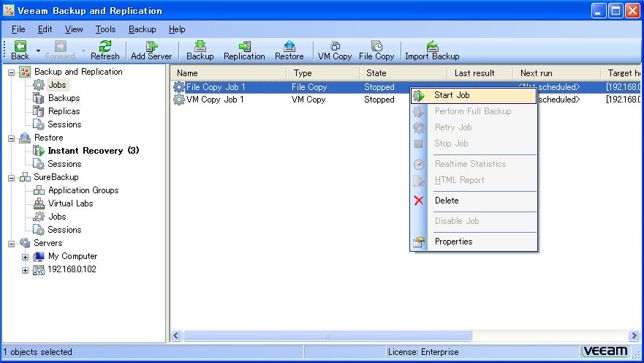The height and width of the screenshot is (363, 644).
Task: Click the SureBackup node icon
Action: pyautogui.click(x=25, y=177)
